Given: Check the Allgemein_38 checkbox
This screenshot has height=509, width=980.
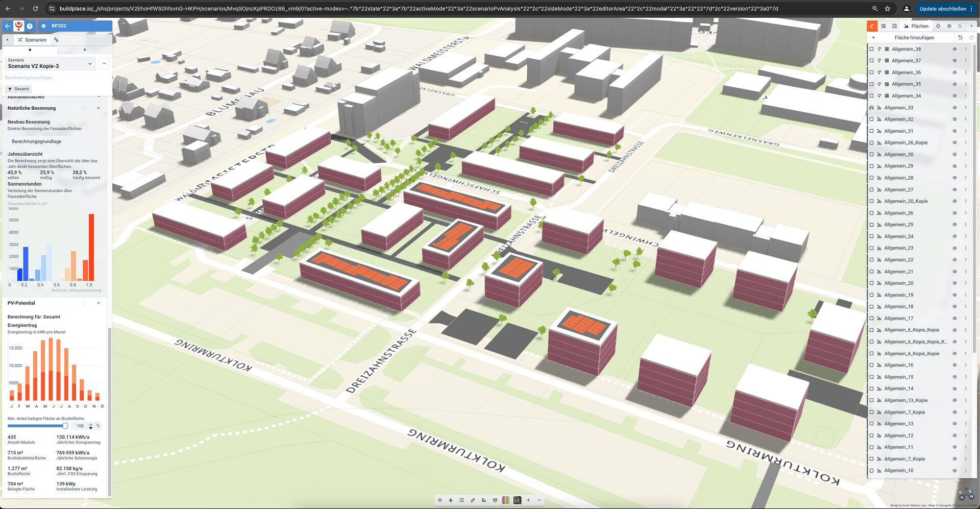Looking at the screenshot, I should [872, 50].
